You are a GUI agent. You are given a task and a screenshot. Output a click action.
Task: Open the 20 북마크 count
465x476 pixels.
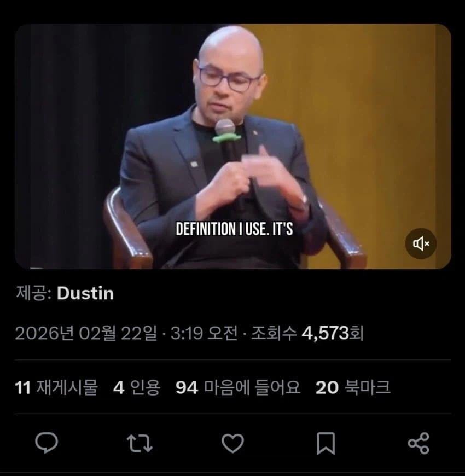coord(353,388)
